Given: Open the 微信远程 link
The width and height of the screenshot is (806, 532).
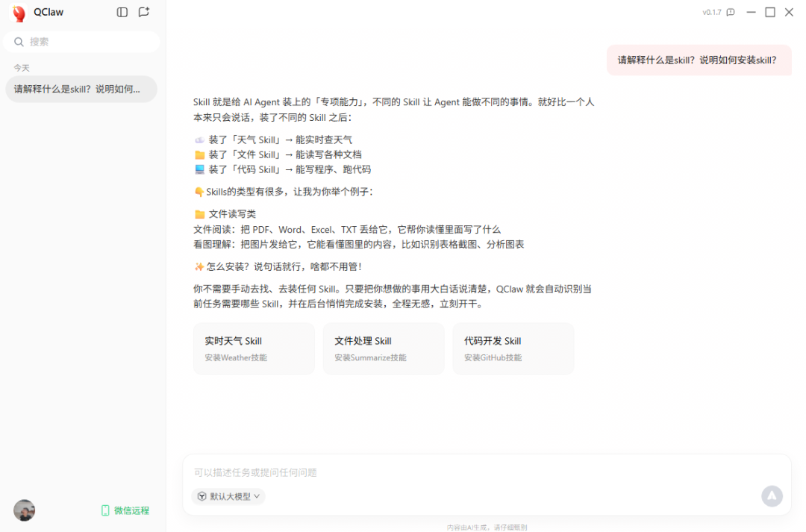Looking at the screenshot, I should (125, 510).
